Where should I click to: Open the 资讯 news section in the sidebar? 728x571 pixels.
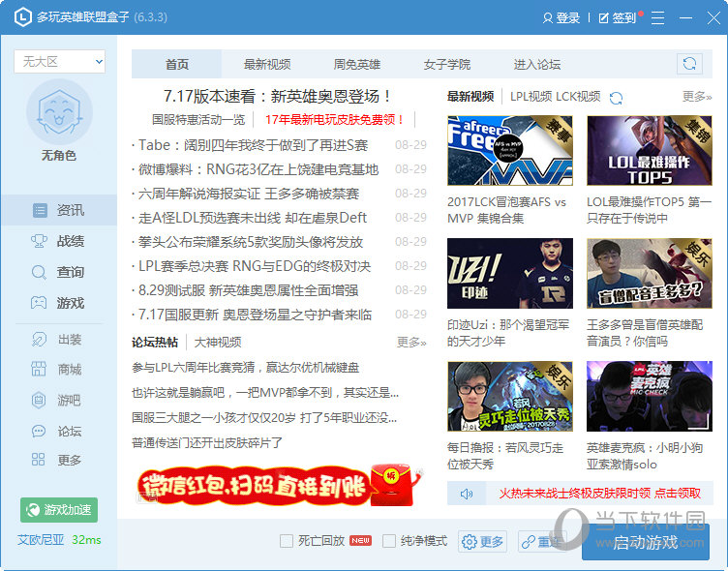(58, 210)
